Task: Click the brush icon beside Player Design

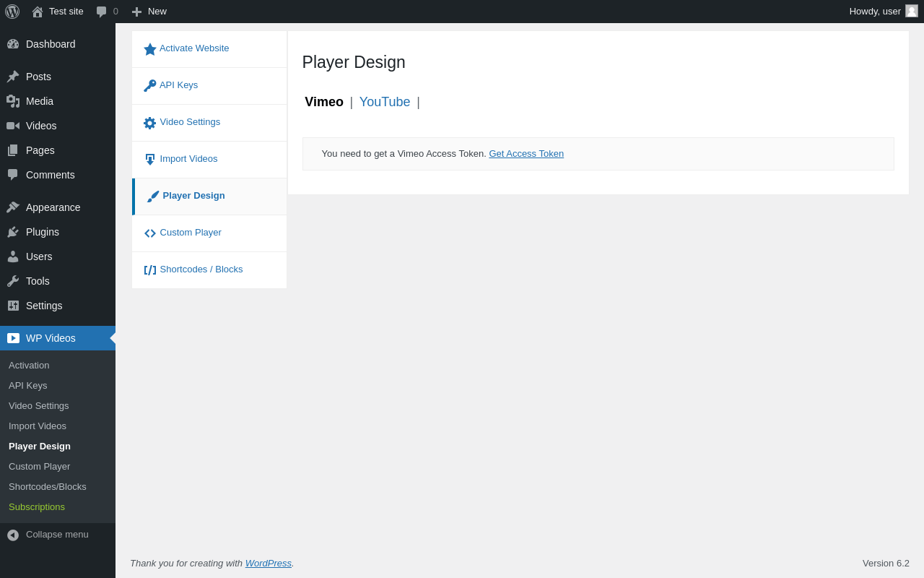Action: click(x=153, y=197)
